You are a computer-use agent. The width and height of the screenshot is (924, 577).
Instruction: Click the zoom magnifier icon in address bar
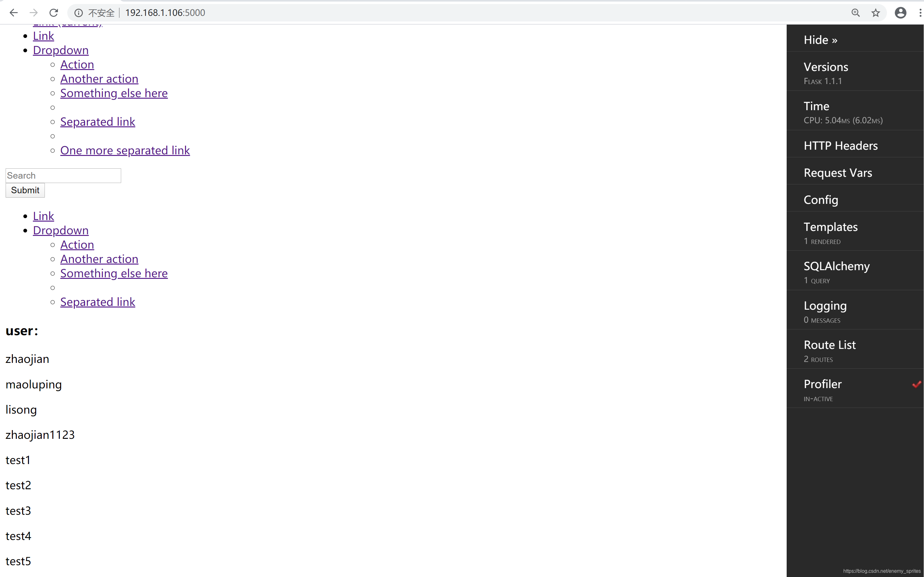855,13
